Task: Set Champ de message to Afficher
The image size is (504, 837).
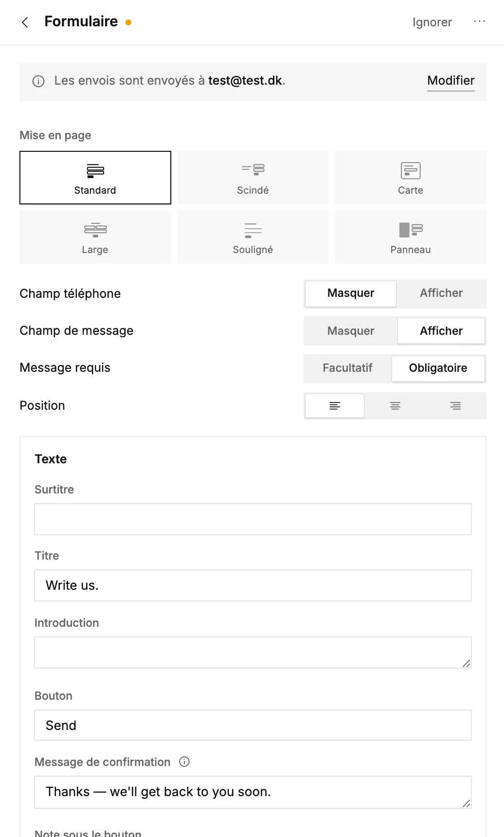Action: coord(441,331)
